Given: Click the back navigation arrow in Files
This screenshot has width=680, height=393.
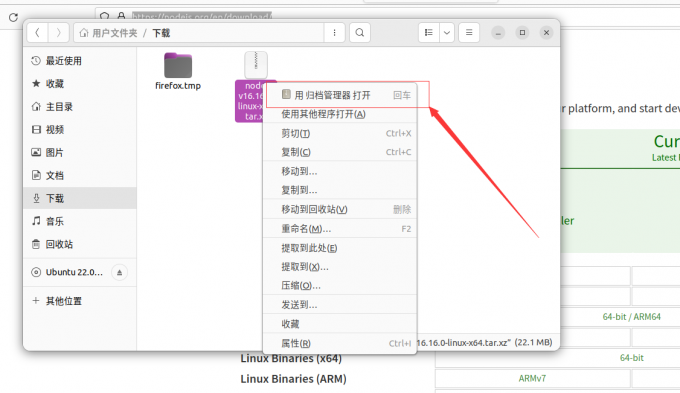Looking at the screenshot, I should (x=37, y=33).
